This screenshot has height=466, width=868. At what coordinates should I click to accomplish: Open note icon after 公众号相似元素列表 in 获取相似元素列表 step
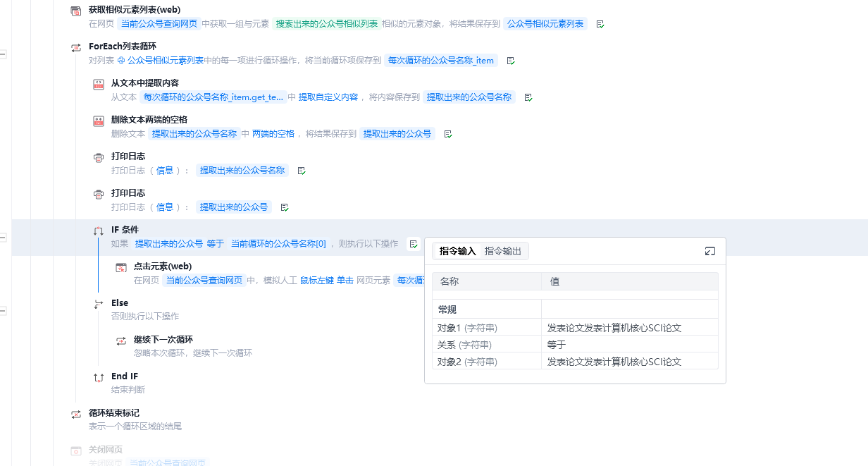600,24
